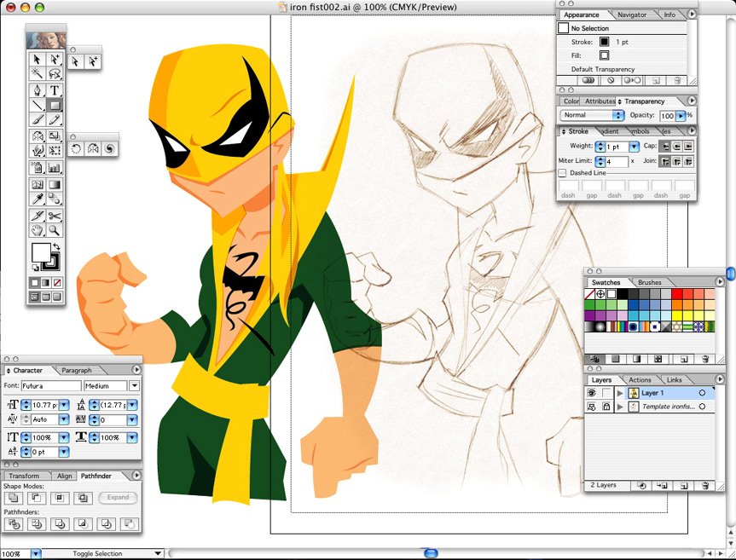
Task: Choose the Zoom magnifier tool
Action: (x=55, y=230)
